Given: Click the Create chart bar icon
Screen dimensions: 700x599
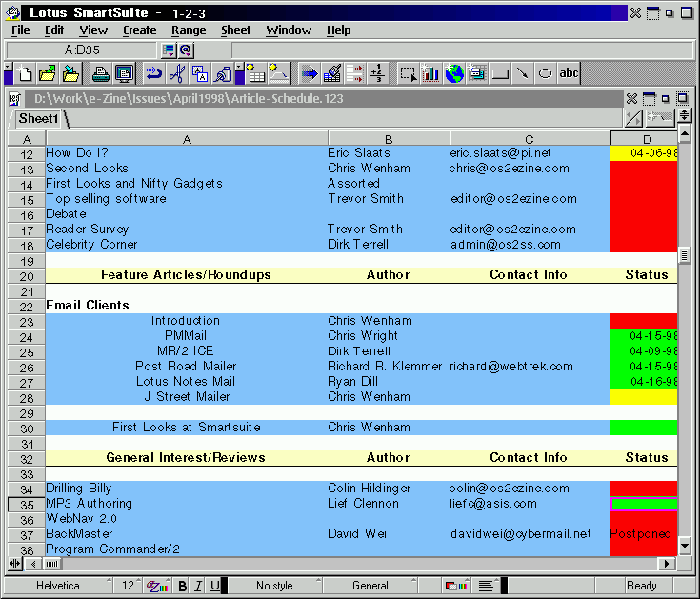Looking at the screenshot, I should (x=430, y=73).
